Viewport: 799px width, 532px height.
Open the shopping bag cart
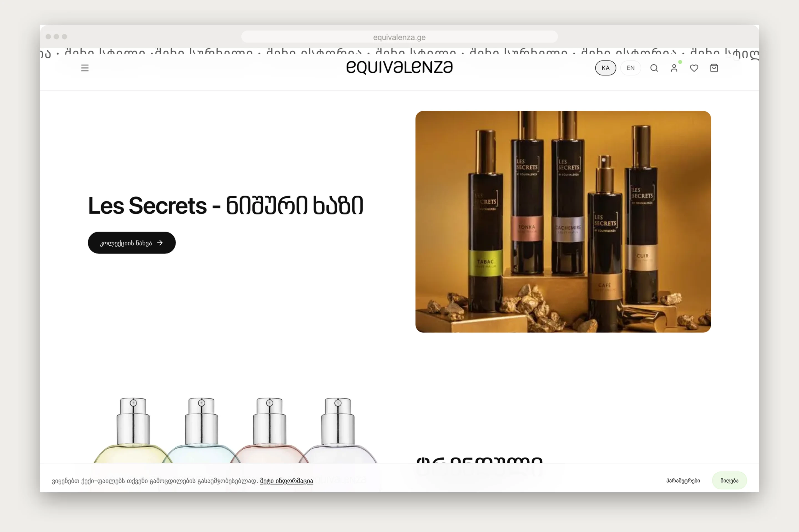point(714,68)
